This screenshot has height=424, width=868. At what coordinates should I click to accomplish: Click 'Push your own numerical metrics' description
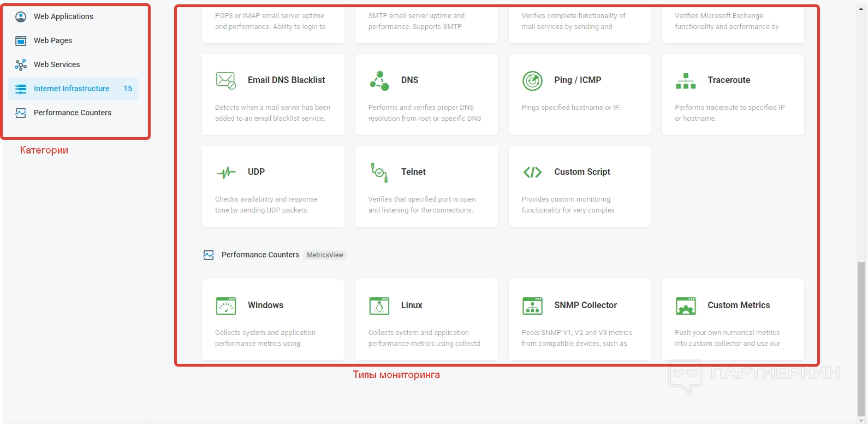click(728, 338)
